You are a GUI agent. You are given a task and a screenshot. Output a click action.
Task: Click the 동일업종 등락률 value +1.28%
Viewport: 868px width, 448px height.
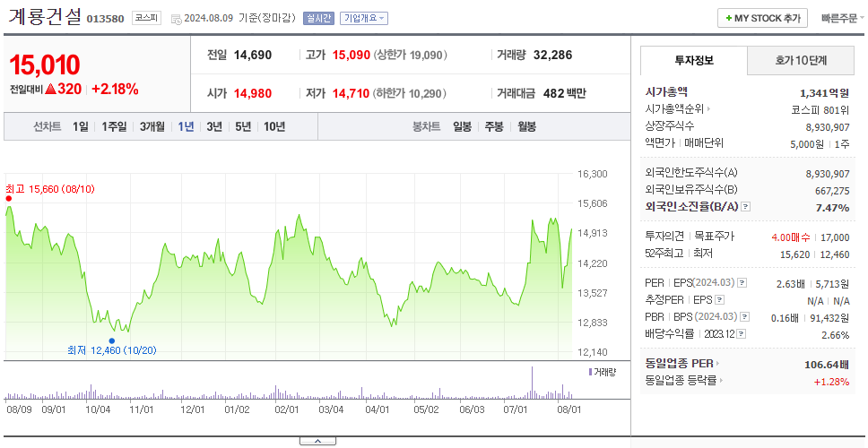[x=832, y=381]
